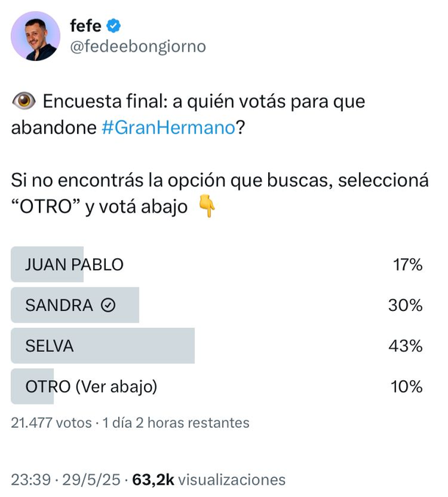Click the 30% result for Sandra

[x=406, y=305]
